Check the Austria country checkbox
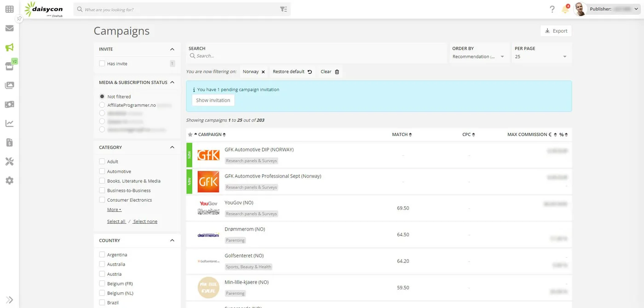Image resolution: width=644 pixels, height=308 pixels. (x=102, y=274)
